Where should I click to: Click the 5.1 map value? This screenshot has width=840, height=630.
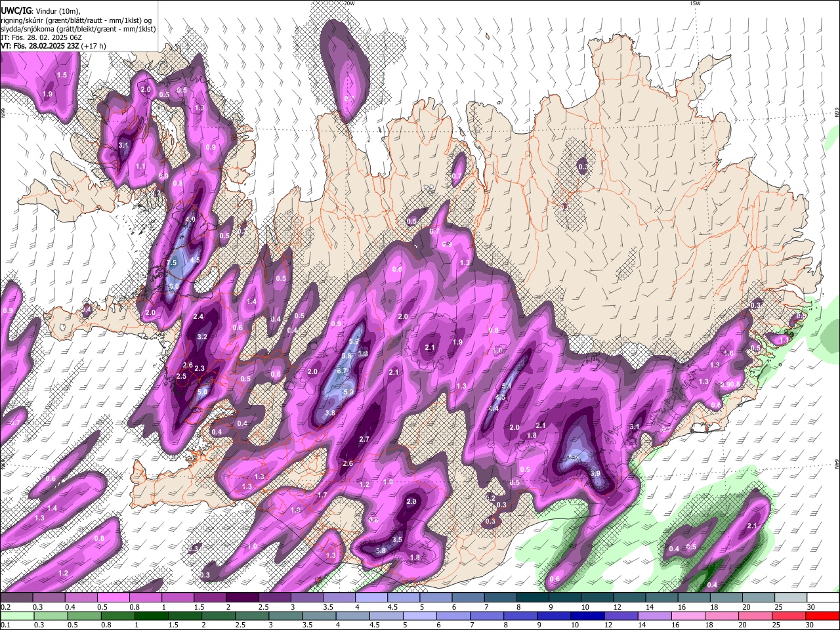(x=506, y=386)
